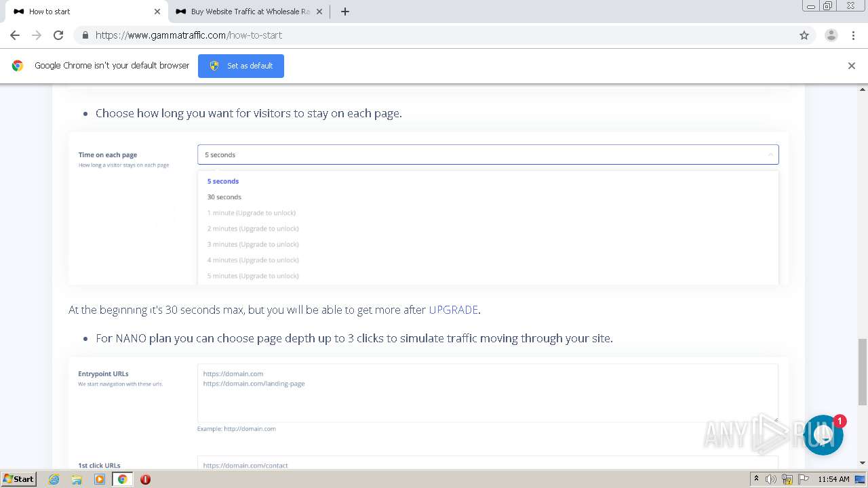
Task: Choose '3 minutes (Upgrade to unlock)' option
Action: click(x=253, y=244)
